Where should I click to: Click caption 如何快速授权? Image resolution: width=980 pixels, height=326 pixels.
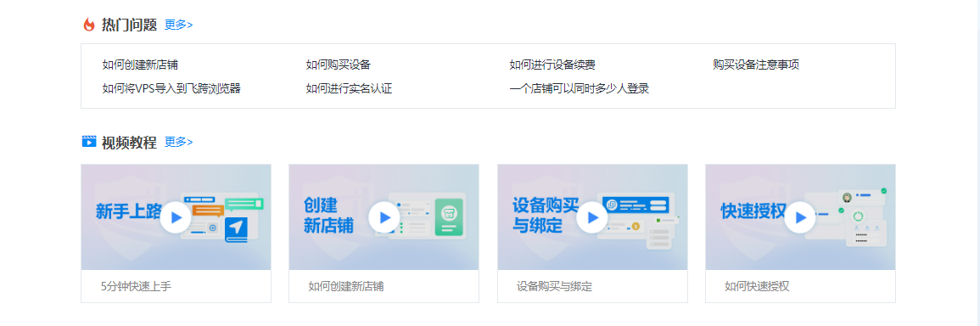[x=758, y=287]
